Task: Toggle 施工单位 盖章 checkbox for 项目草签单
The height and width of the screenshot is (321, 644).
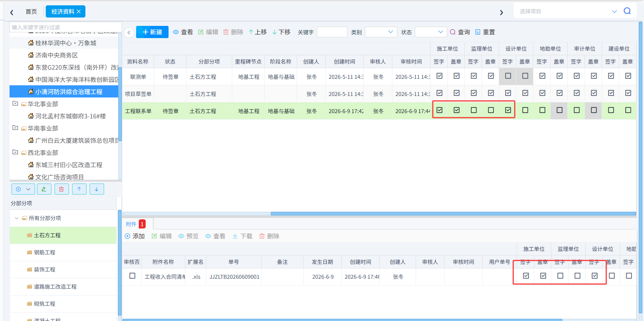Action: click(x=457, y=93)
